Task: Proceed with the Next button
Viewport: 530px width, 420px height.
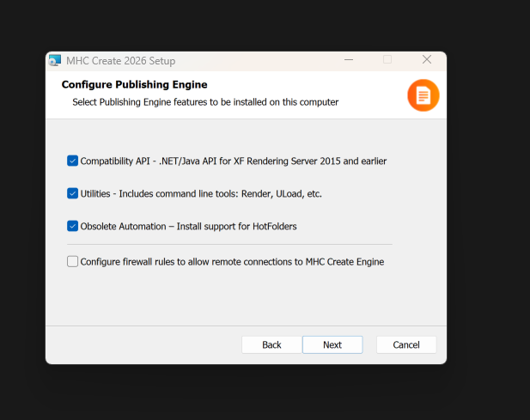Action: [332, 344]
